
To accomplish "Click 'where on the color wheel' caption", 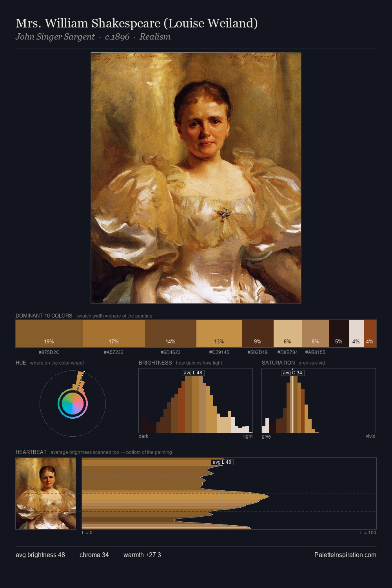I will coord(57,363).
